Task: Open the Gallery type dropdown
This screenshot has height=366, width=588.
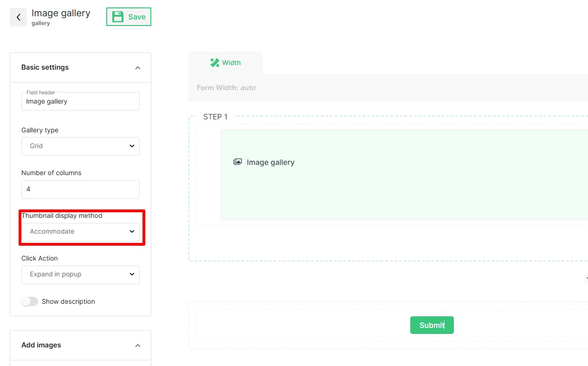Action: tap(80, 146)
